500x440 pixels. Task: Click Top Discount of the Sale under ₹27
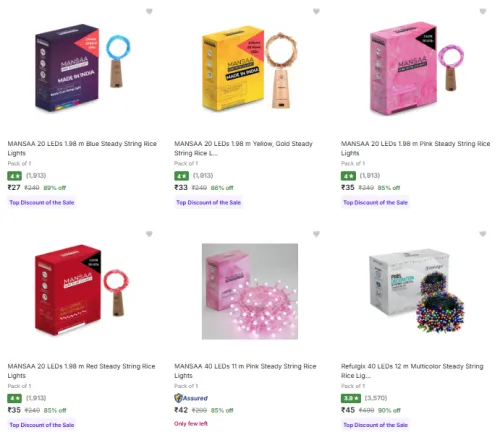(42, 202)
